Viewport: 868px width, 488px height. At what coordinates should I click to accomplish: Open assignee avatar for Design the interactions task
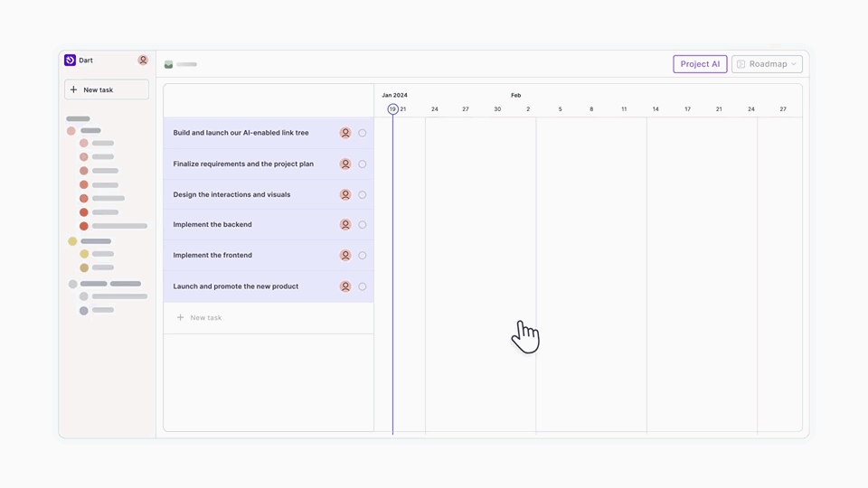(345, 195)
